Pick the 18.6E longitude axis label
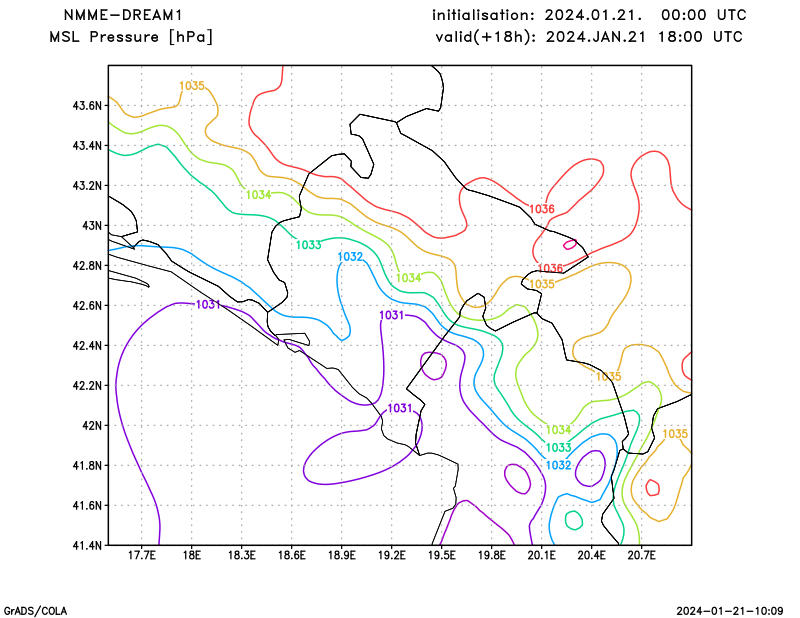The image size is (800, 618). pos(291,555)
